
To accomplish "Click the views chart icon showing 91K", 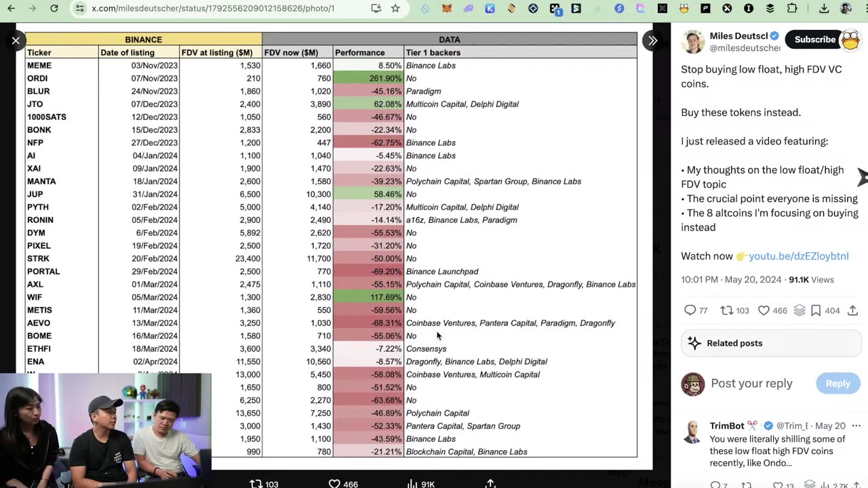I will point(412,483).
